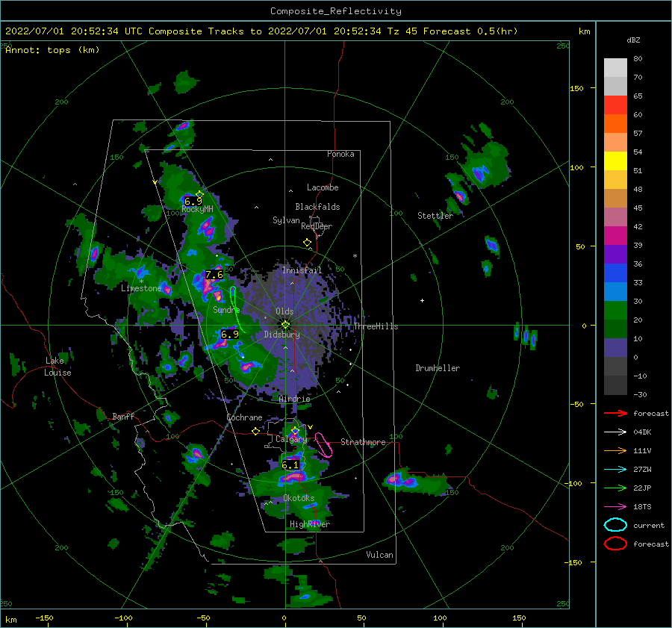Image resolution: width=672 pixels, height=628 pixels.
Task: Click the yellow diamond marker over Calgary
Action: point(295,430)
